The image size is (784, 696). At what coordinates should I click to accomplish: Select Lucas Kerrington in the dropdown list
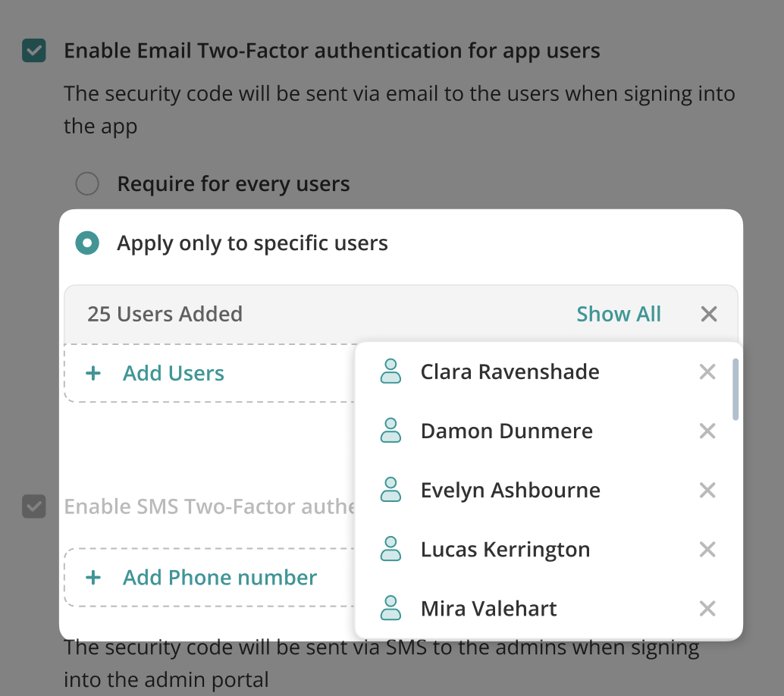pyautogui.click(x=505, y=550)
